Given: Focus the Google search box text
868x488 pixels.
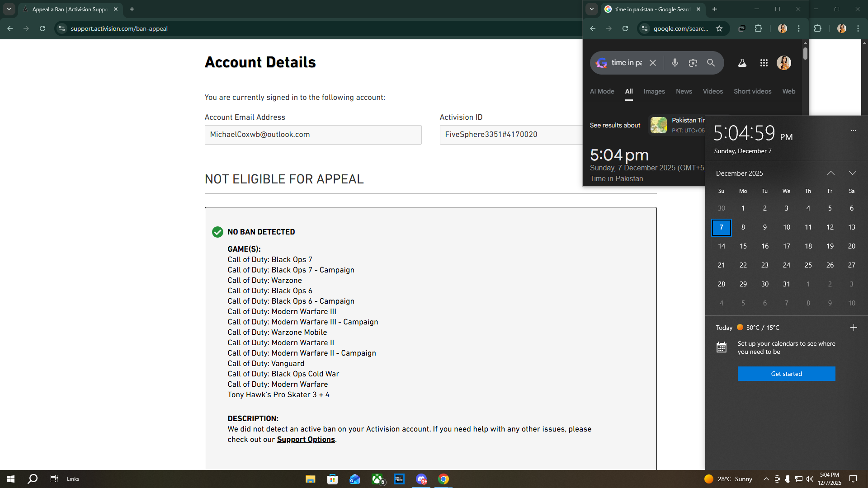Looking at the screenshot, I should point(627,63).
